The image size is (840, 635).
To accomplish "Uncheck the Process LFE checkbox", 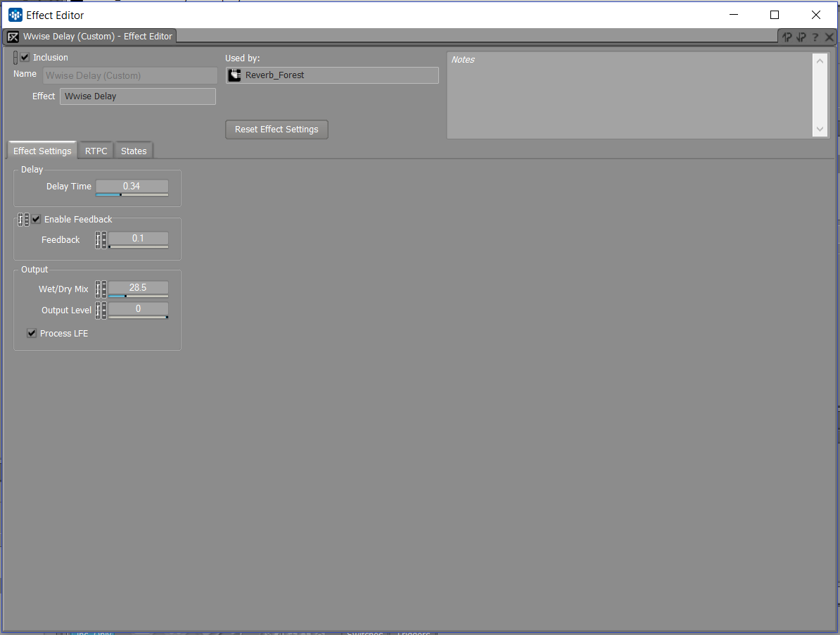I will (32, 333).
